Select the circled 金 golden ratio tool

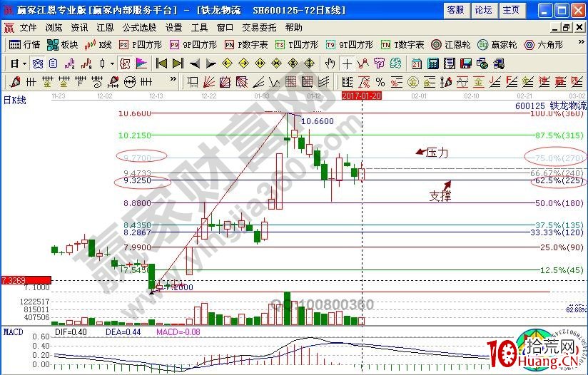pos(412,82)
